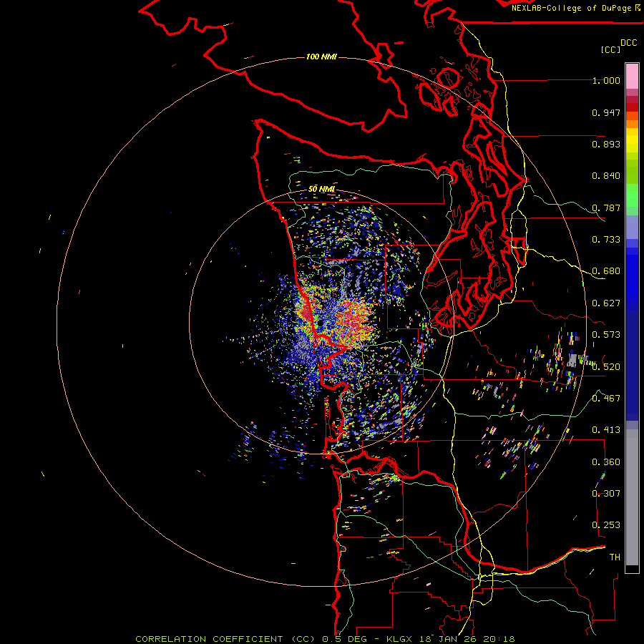Click the 0.893 scale value
The width and height of the screenshot is (644, 644).
tap(606, 144)
